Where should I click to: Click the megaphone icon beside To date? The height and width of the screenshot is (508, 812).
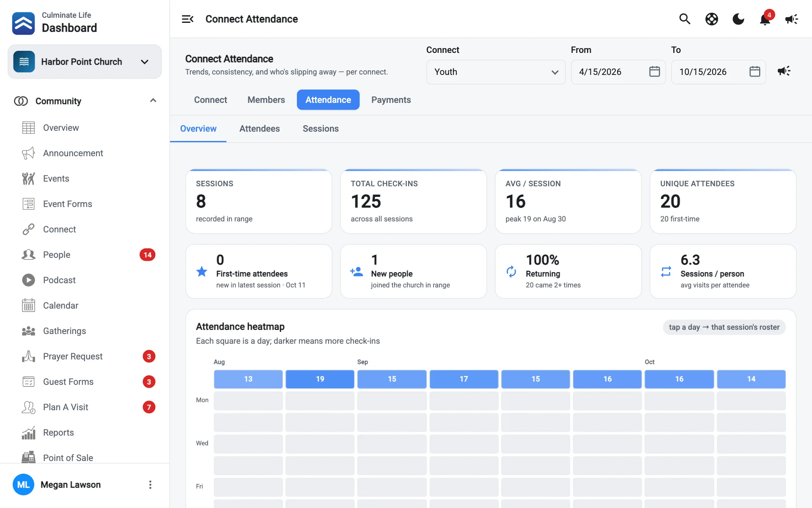(x=784, y=71)
